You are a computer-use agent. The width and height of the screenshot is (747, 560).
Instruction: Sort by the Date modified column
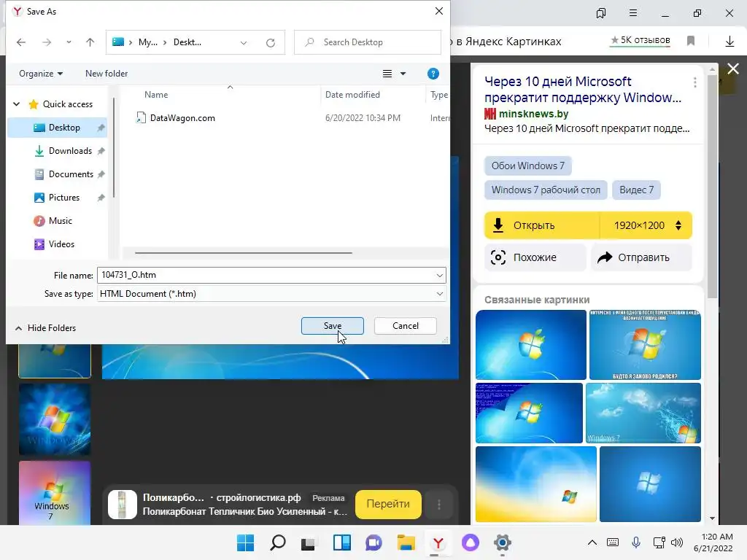352,95
